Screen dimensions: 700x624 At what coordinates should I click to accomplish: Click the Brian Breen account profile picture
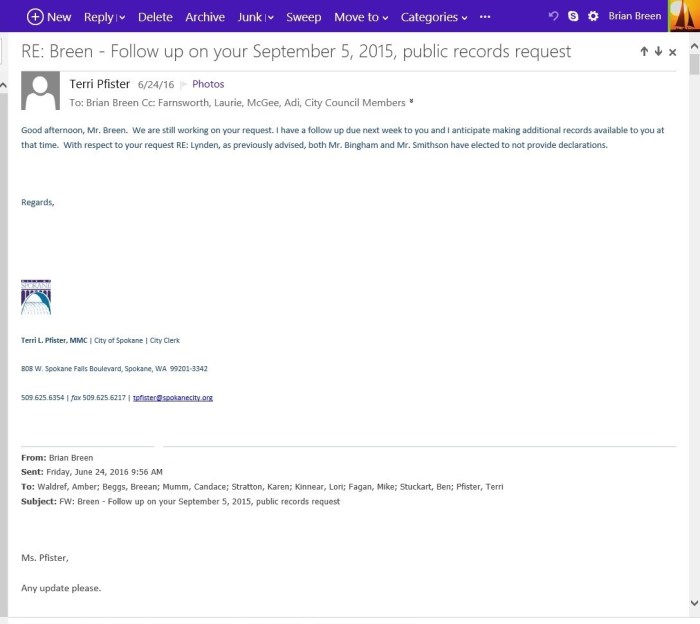click(x=683, y=16)
